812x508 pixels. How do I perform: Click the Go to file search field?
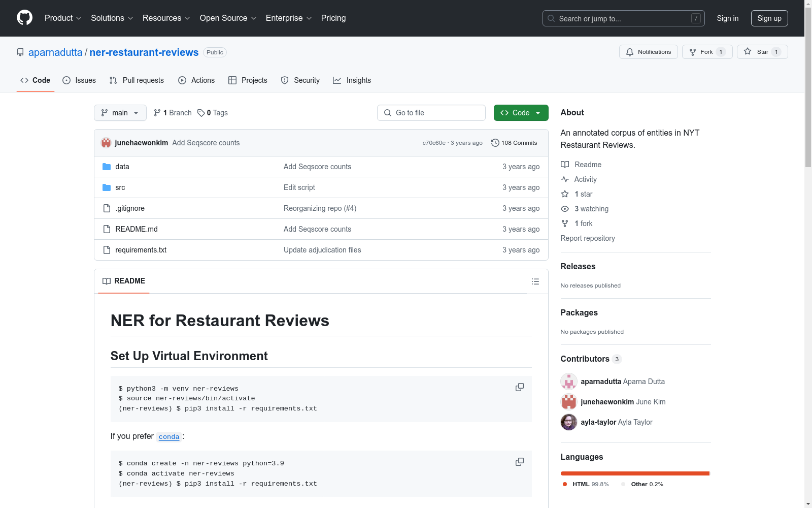click(x=431, y=113)
